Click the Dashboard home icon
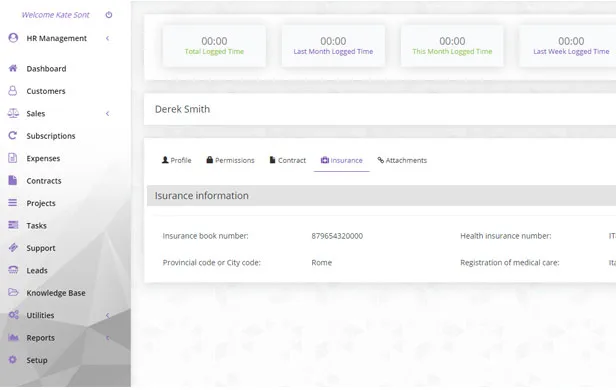The height and width of the screenshot is (390, 616). tap(13, 68)
